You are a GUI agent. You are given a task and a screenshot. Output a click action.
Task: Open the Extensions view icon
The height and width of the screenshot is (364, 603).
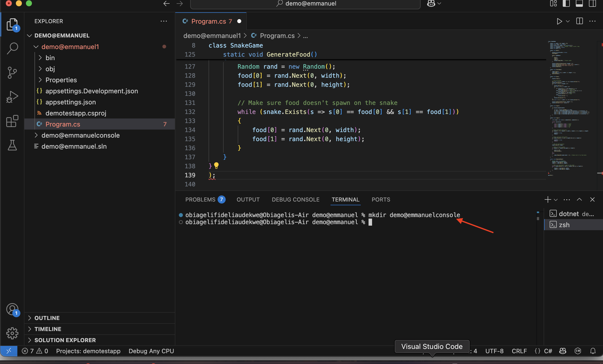pos(12,121)
